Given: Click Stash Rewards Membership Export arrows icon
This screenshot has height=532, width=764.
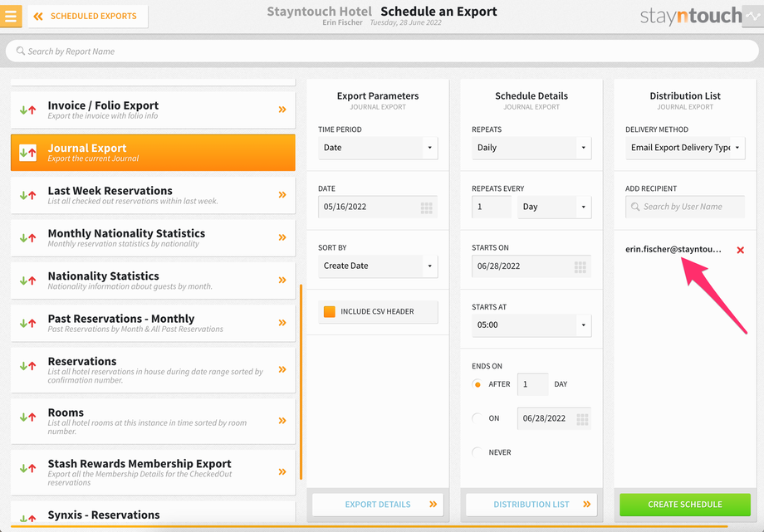Looking at the screenshot, I should [x=27, y=468].
